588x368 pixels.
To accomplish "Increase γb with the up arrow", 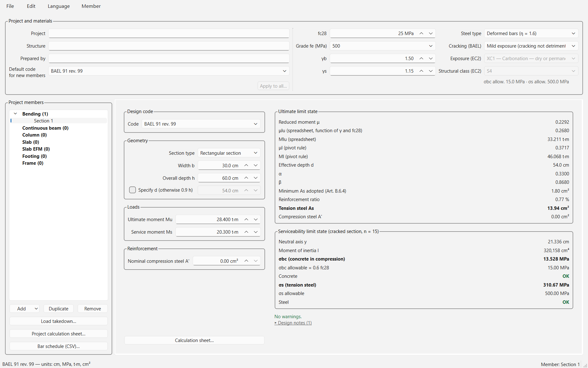I will pos(421,59).
